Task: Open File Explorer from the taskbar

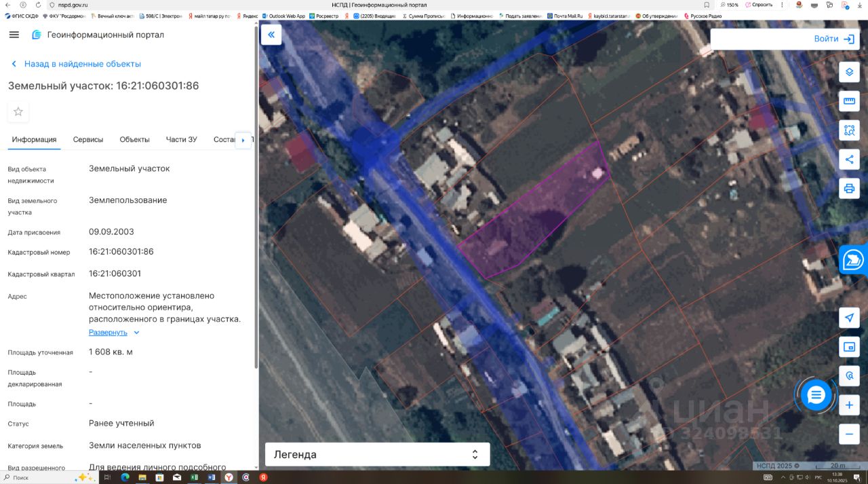Action: click(x=142, y=478)
